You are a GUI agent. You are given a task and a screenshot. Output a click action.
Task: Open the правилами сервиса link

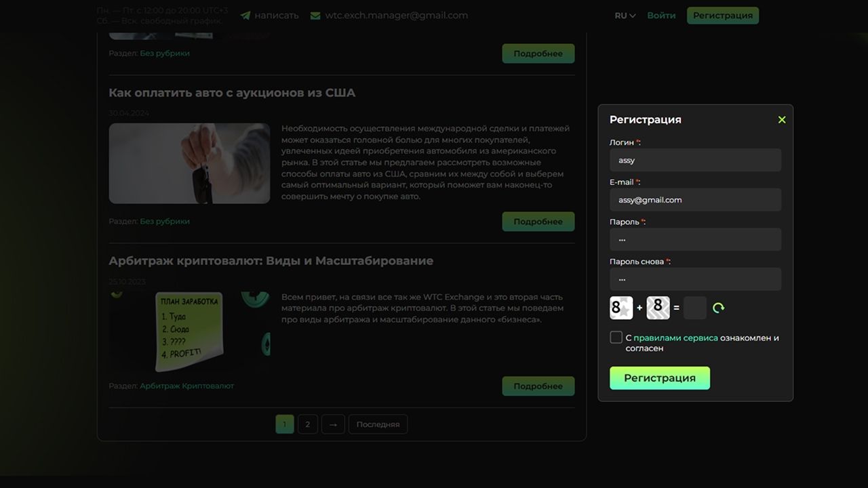pos(675,338)
